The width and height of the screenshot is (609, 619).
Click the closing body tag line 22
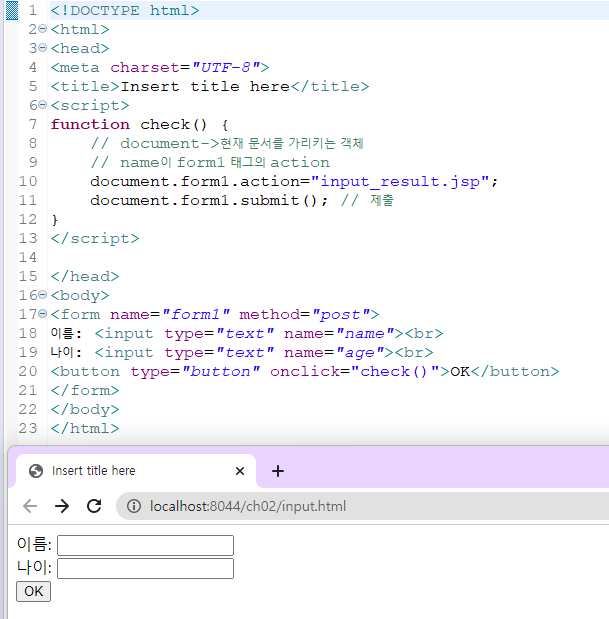pyautogui.click(x=85, y=409)
